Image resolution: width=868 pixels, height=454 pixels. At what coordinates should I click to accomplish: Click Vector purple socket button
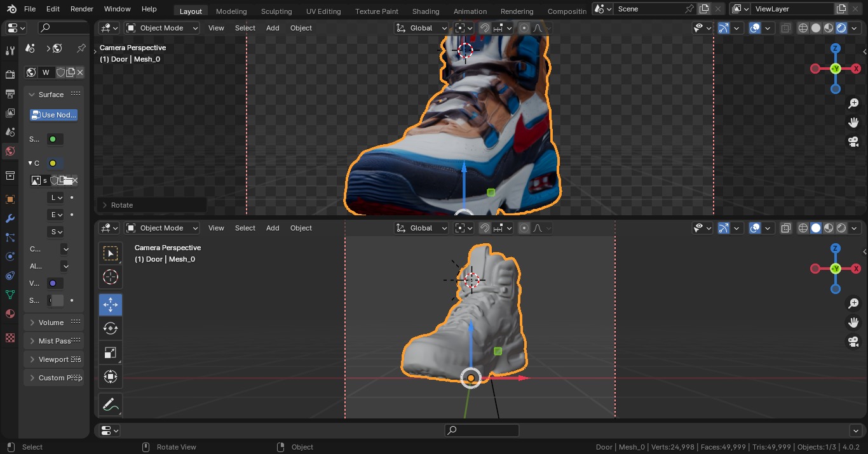coord(55,283)
